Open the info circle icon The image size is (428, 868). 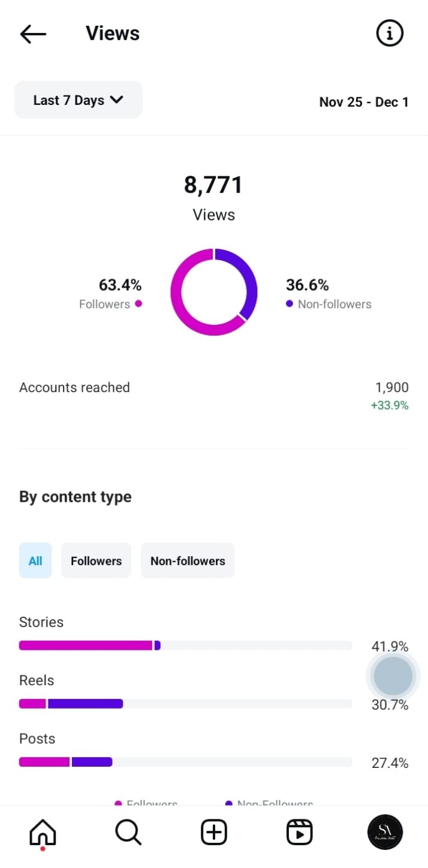click(x=390, y=34)
